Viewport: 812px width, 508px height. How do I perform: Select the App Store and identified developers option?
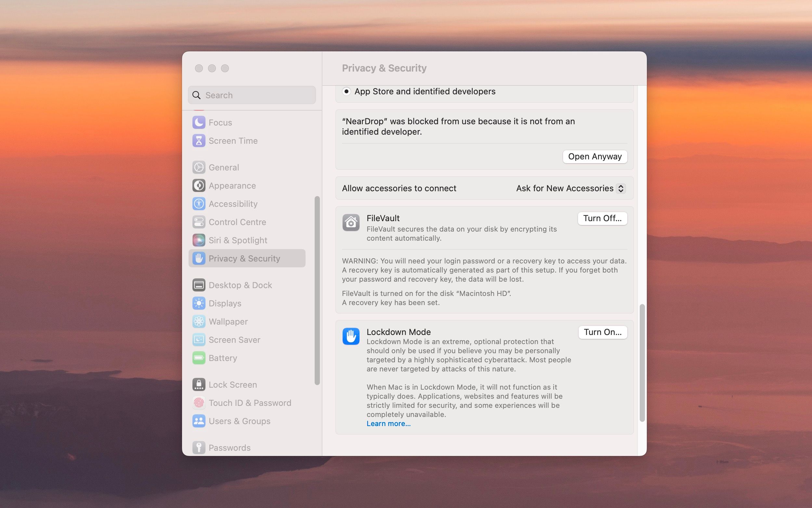pyautogui.click(x=347, y=91)
